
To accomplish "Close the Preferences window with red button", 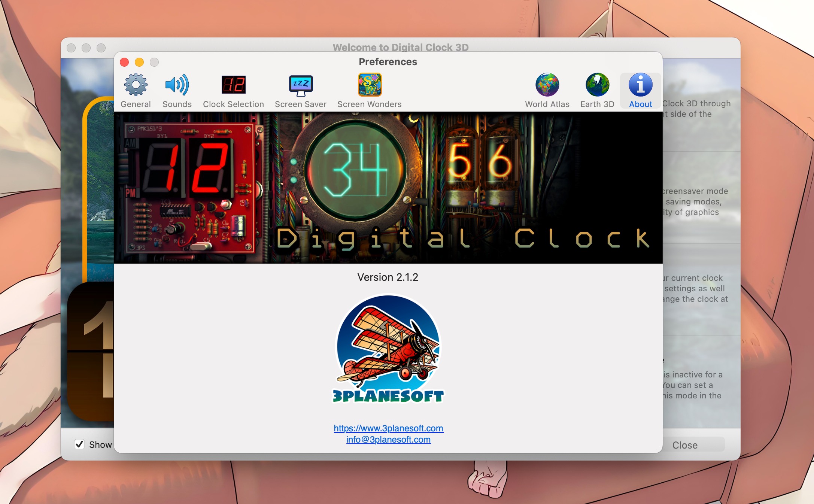I will pyautogui.click(x=124, y=62).
